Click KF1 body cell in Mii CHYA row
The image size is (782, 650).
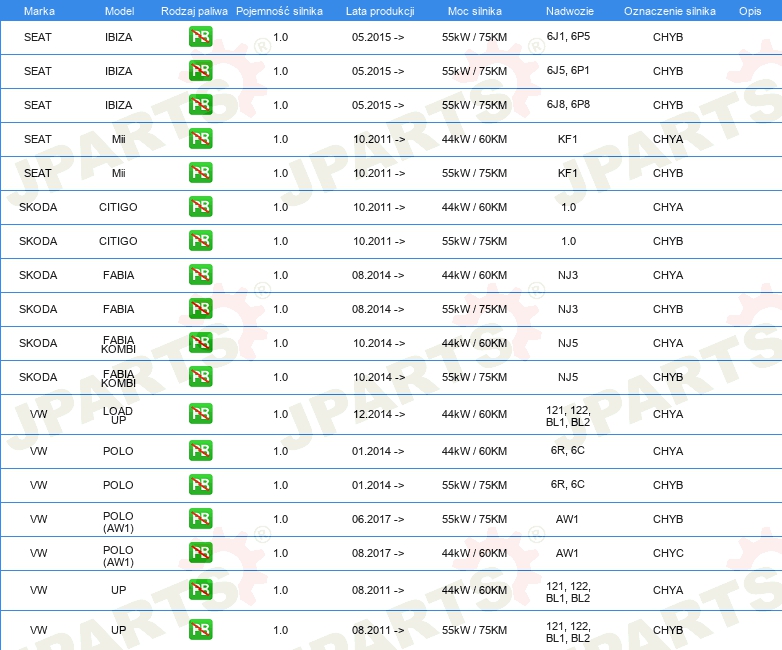point(568,139)
